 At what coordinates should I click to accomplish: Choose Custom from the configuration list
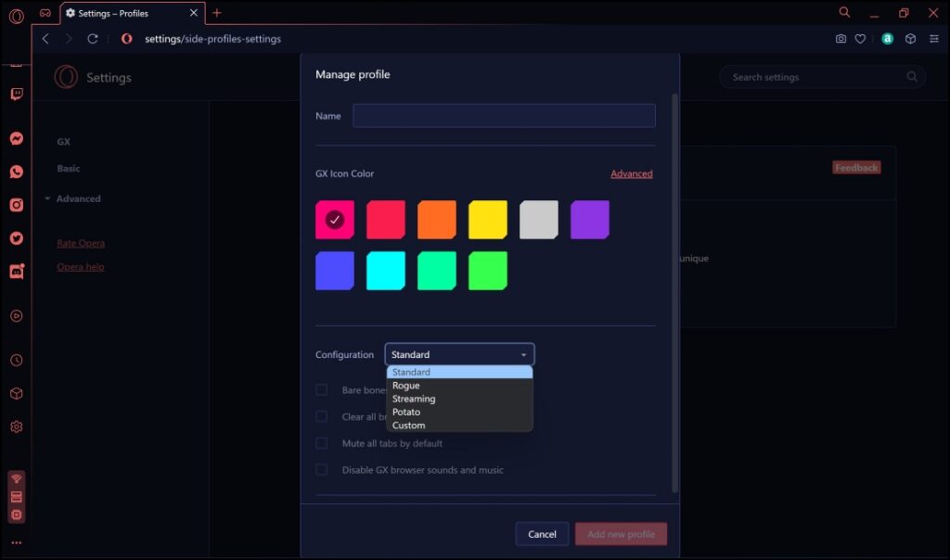click(x=460, y=426)
